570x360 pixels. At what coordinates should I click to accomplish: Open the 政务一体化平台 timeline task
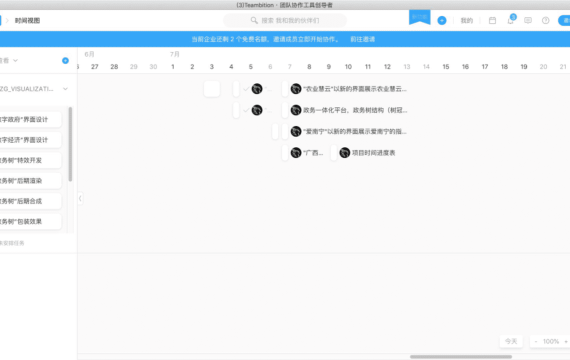355,110
